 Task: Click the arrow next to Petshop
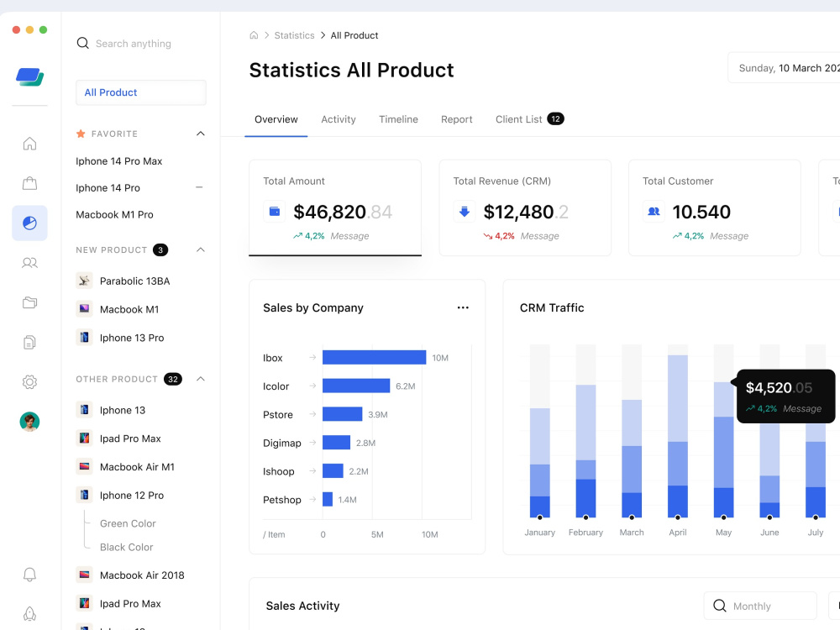[x=312, y=499]
